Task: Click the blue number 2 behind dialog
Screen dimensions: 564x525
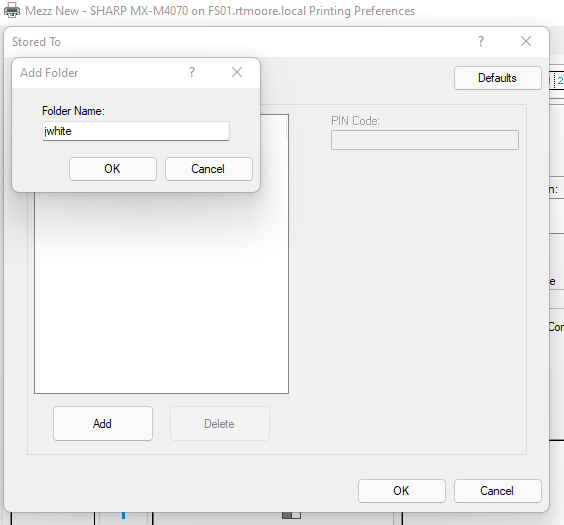Action: tap(560, 81)
